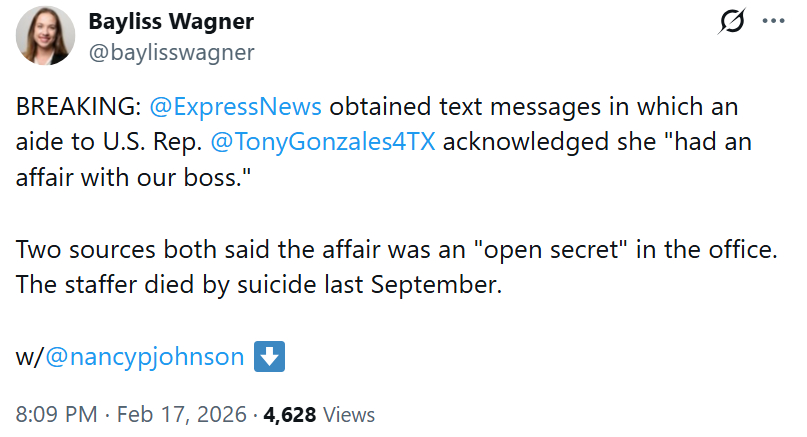Visit the @TonyGonzales4TX mentioned profile

323,142
